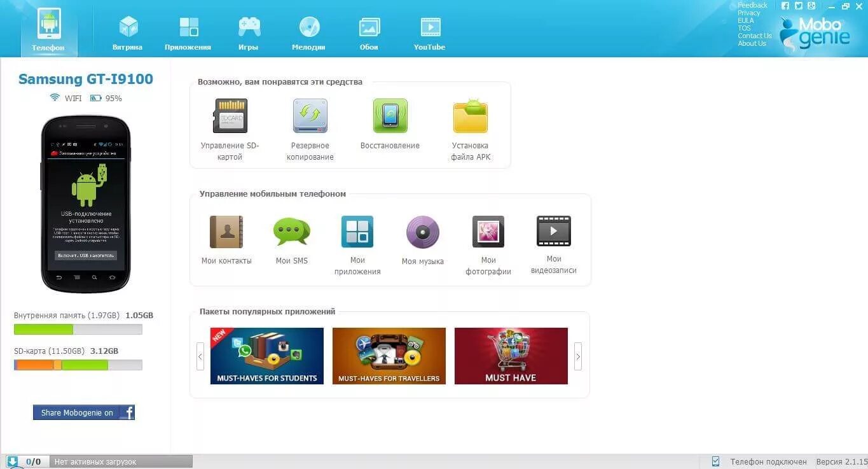Switch to the Витрина tab

pyautogui.click(x=128, y=34)
